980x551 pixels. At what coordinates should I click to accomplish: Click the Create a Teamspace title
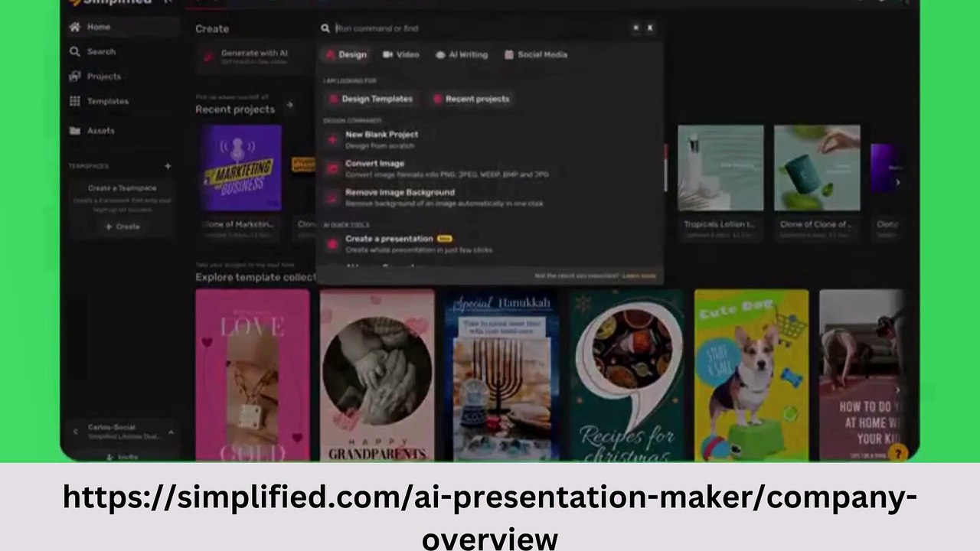[x=122, y=188]
